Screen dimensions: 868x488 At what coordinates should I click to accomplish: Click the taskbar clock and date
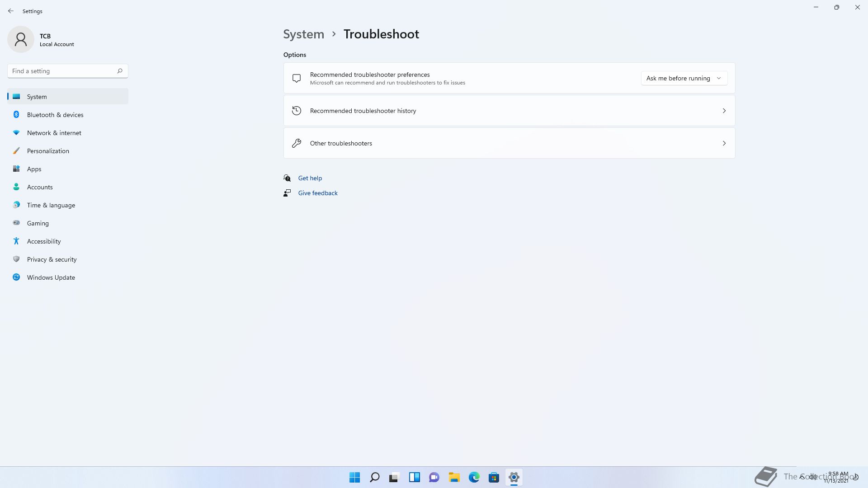[x=837, y=477]
